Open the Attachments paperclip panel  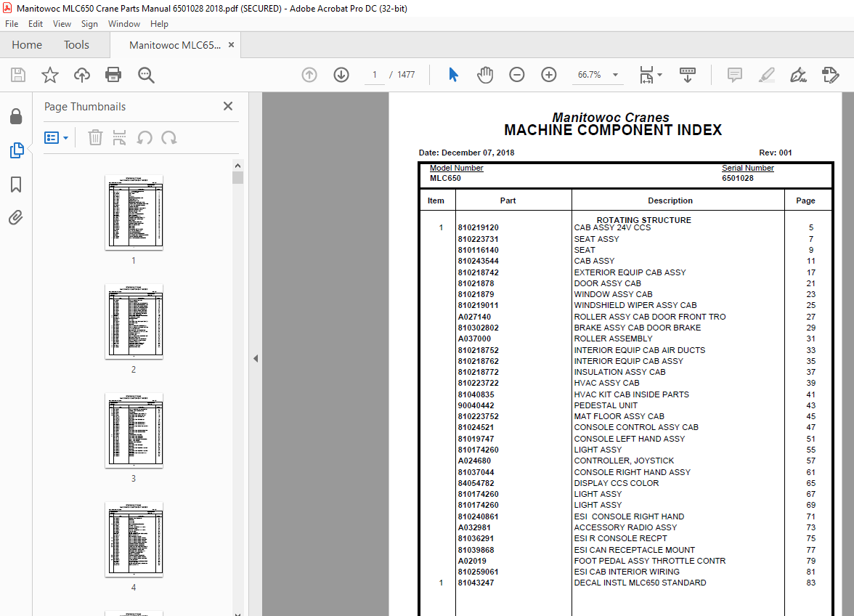click(16, 218)
